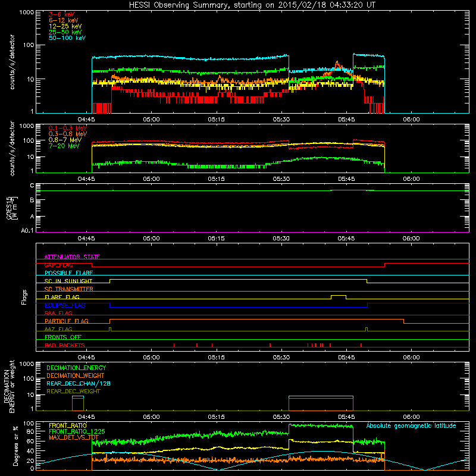The image size is (476, 476).
Task: Select the 06:00 tick label under the Flags panel
Action: [411, 358]
